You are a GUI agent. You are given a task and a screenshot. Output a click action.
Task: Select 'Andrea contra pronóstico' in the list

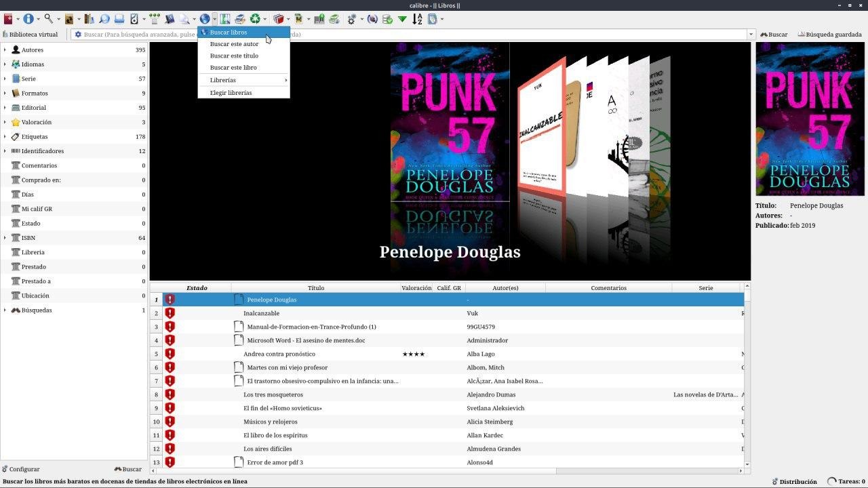tap(447, 354)
